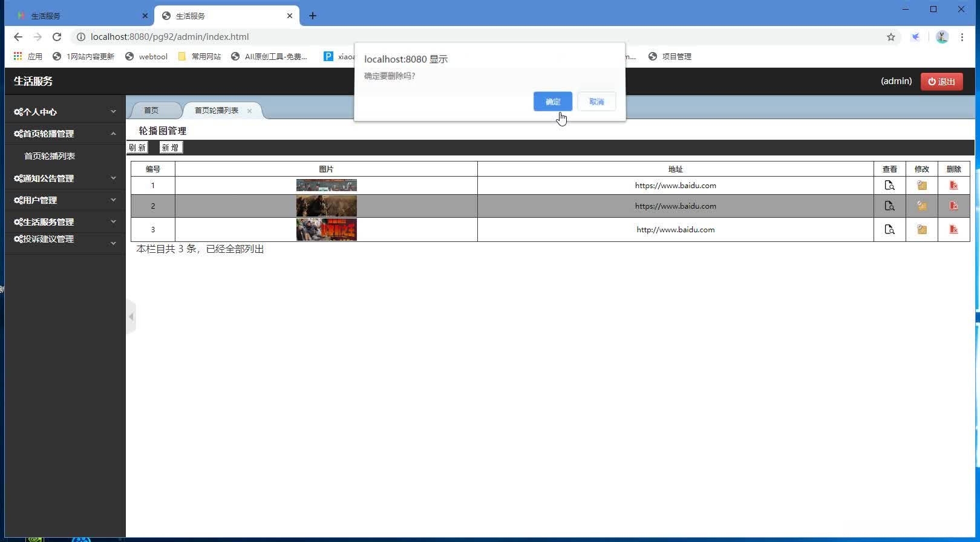Edit carousel entry number 3
This screenshot has width=980, height=542.
921,230
